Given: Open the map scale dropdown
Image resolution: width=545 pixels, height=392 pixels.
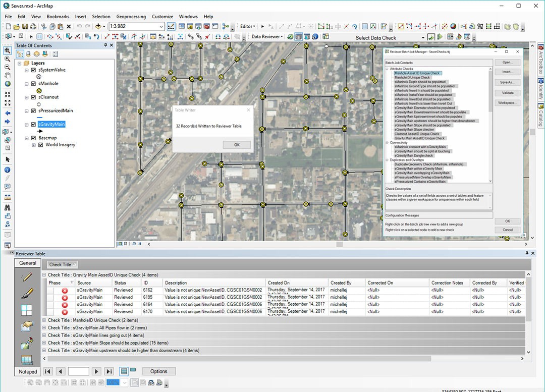Looking at the screenshot, I should pyautogui.click(x=161, y=27).
